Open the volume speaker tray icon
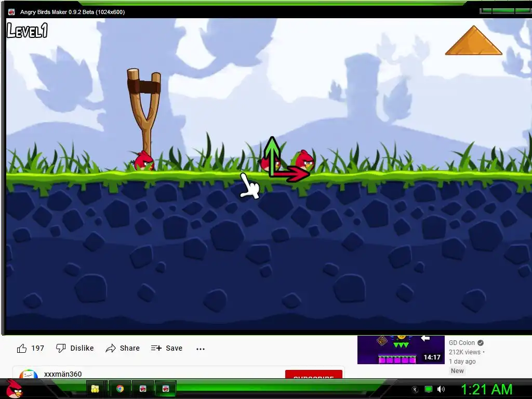Image resolution: width=532 pixels, height=399 pixels. pos(441,389)
